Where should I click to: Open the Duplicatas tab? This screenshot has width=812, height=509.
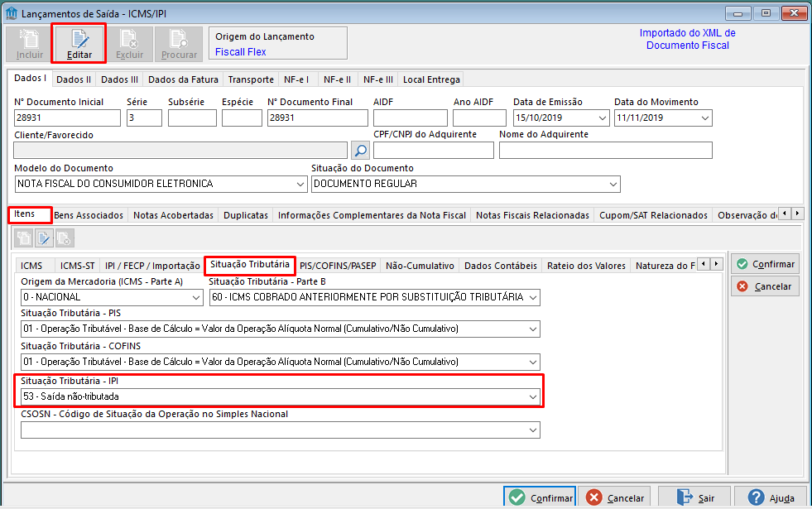(x=246, y=215)
